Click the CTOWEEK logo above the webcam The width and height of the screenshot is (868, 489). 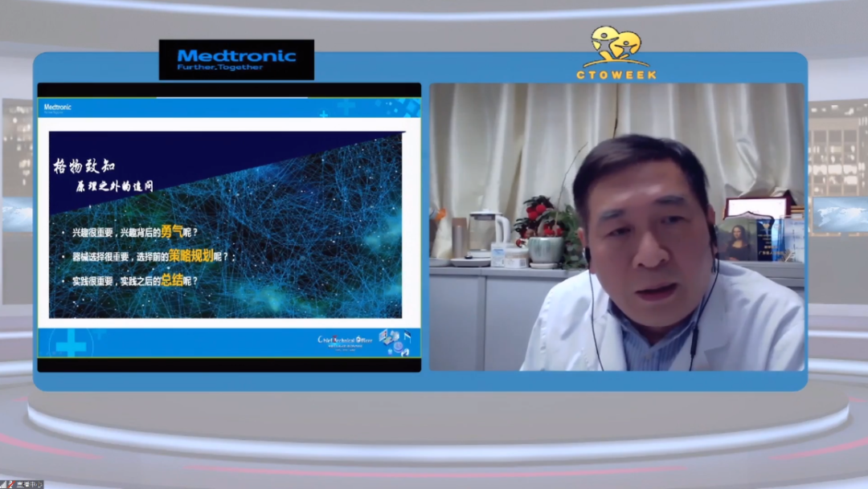[616, 54]
